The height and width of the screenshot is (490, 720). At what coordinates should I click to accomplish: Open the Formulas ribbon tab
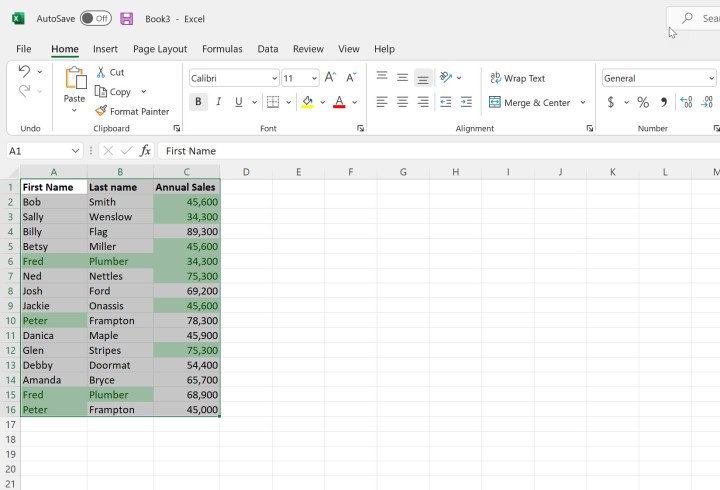(222, 48)
